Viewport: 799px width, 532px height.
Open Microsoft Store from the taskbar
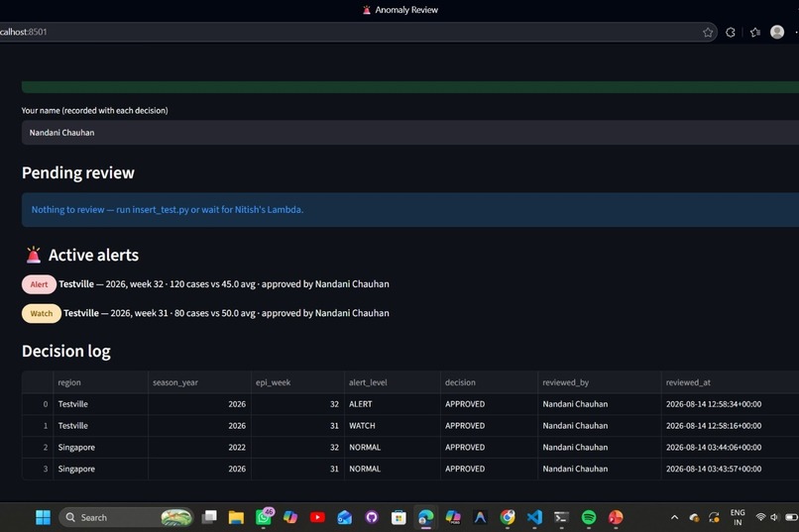click(x=399, y=518)
